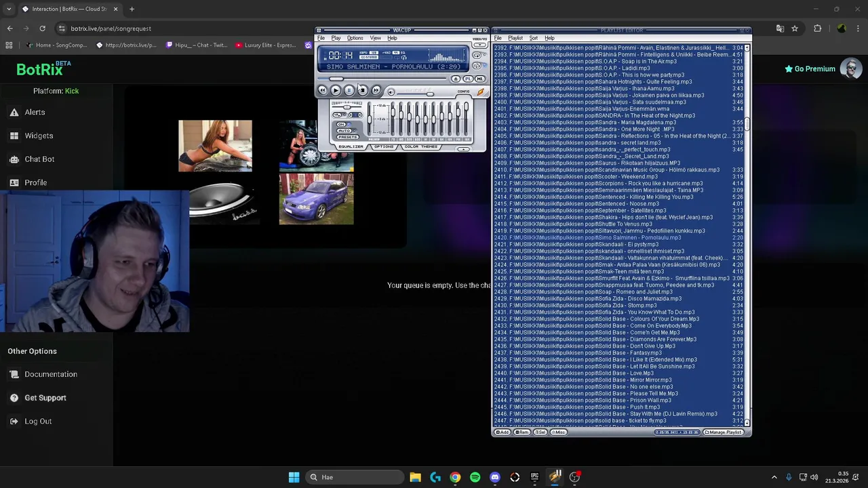Open the Sort menu in Playlist Editor
Viewport: 868px width, 488px height.
pos(534,38)
